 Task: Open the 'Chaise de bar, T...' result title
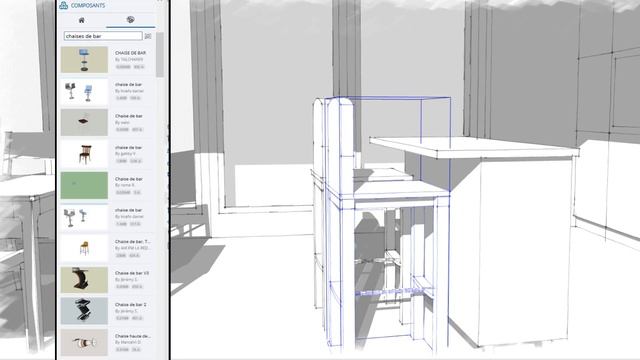click(133, 242)
